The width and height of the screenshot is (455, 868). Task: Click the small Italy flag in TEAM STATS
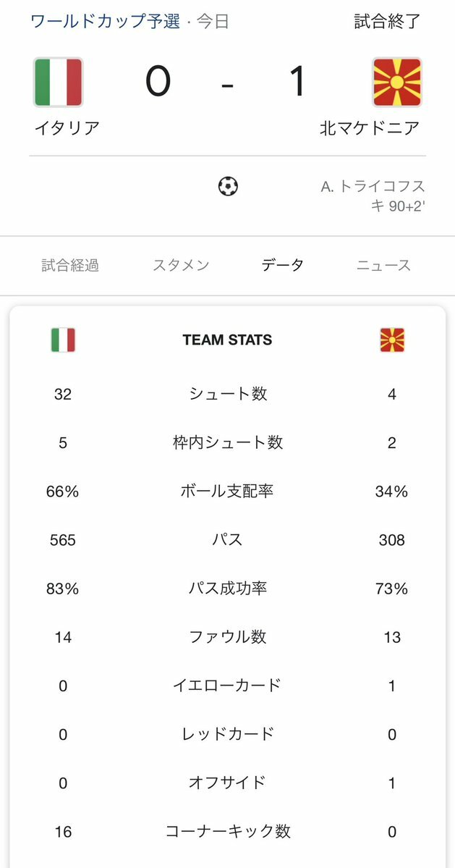[x=63, y=340]
